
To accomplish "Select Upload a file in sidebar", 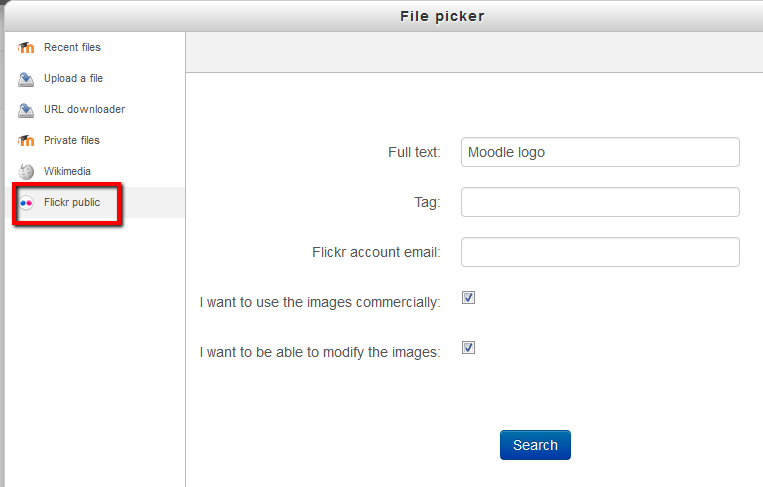I will [73, 78].
